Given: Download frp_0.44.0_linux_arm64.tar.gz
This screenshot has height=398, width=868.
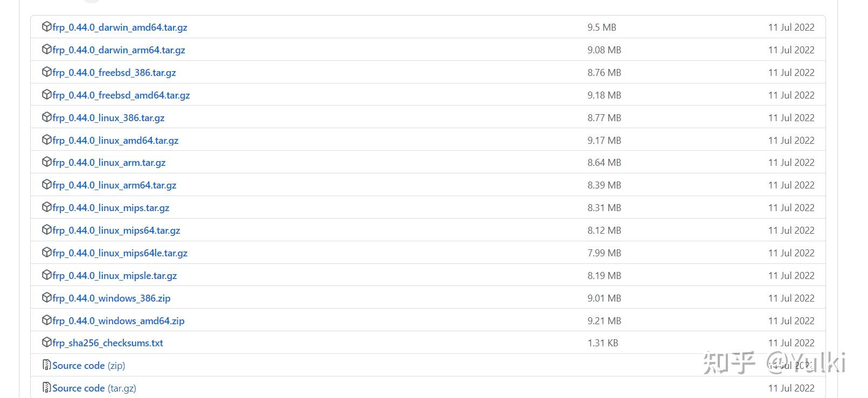Looking at the screenshot, I should [x=115, y=185].
